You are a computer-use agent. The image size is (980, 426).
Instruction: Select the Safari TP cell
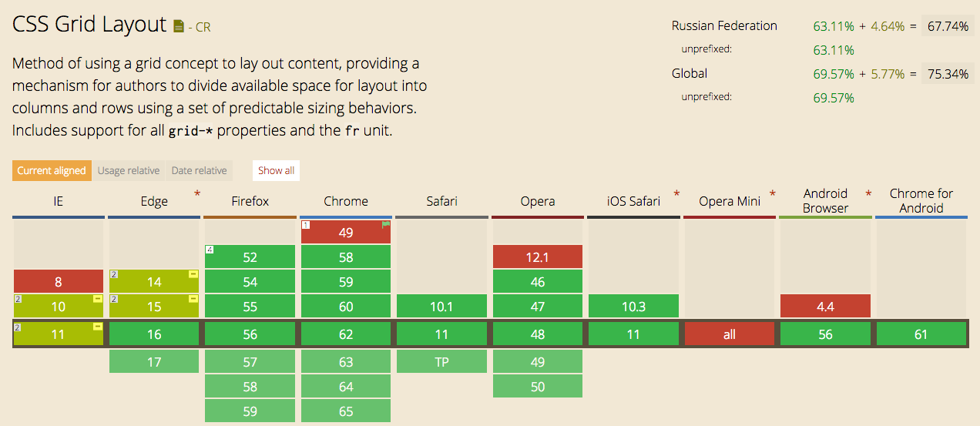click(441, 361)
